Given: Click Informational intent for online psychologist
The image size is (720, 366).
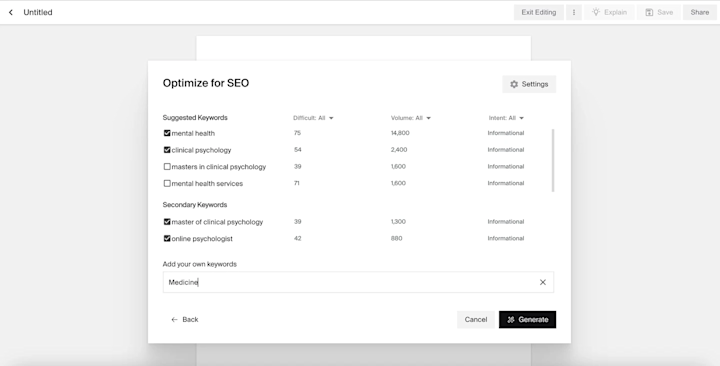Looking at the screenshot, I should click(506, 238).
